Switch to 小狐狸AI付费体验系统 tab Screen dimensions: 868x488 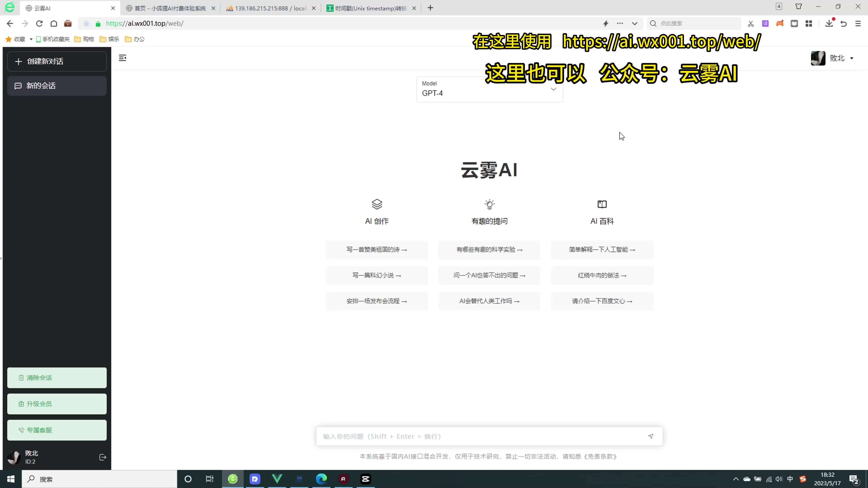point(170,8)
